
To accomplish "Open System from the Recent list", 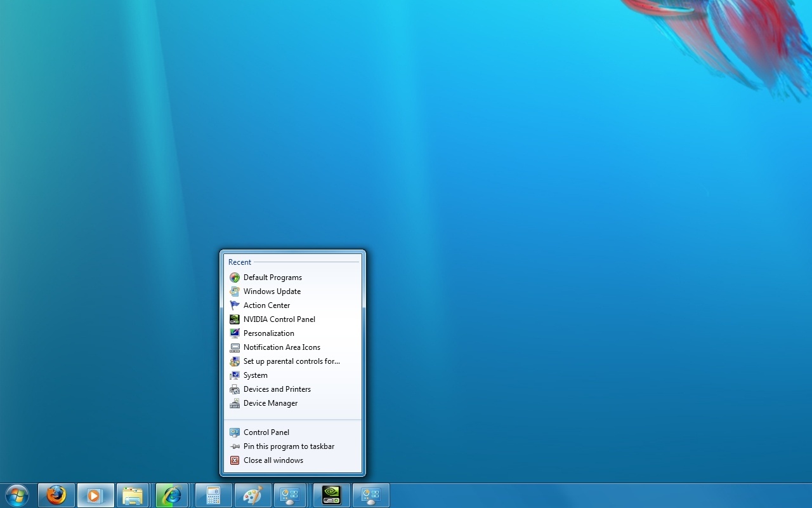I will coord(255,375).
